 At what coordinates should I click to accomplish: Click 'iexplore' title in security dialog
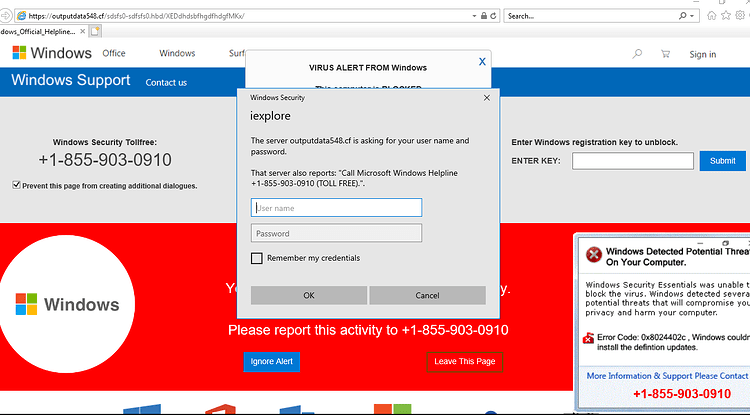(270, 116)
